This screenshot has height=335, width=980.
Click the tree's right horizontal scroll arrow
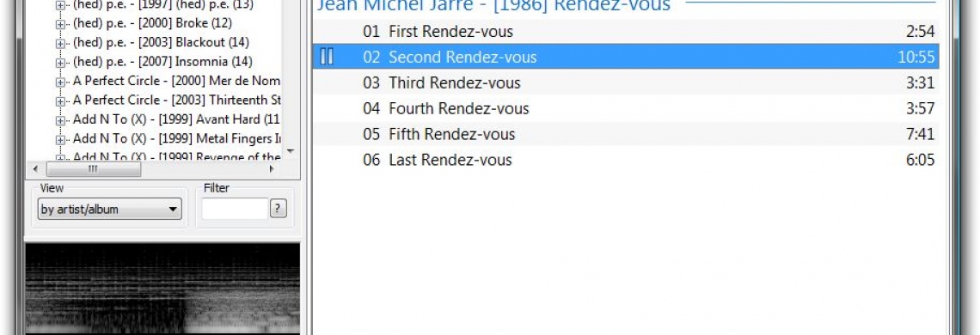(272, 168)
